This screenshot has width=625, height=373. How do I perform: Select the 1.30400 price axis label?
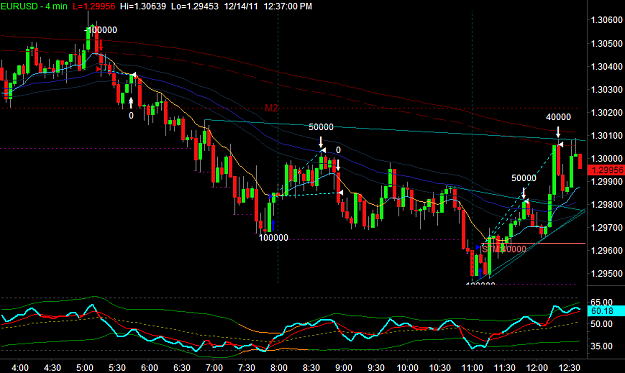coord(606,66)
